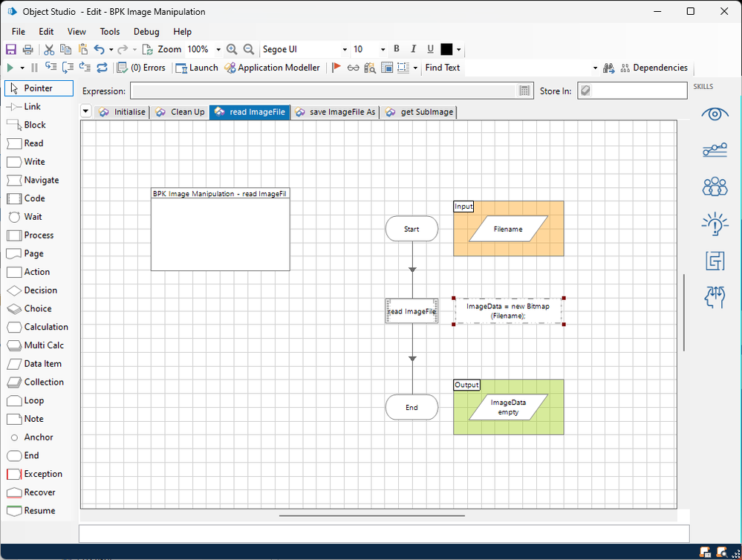The height and width of the screenshot is (560, 742).
Task: Select the Decision stage tool
Action: pos(39,290)
